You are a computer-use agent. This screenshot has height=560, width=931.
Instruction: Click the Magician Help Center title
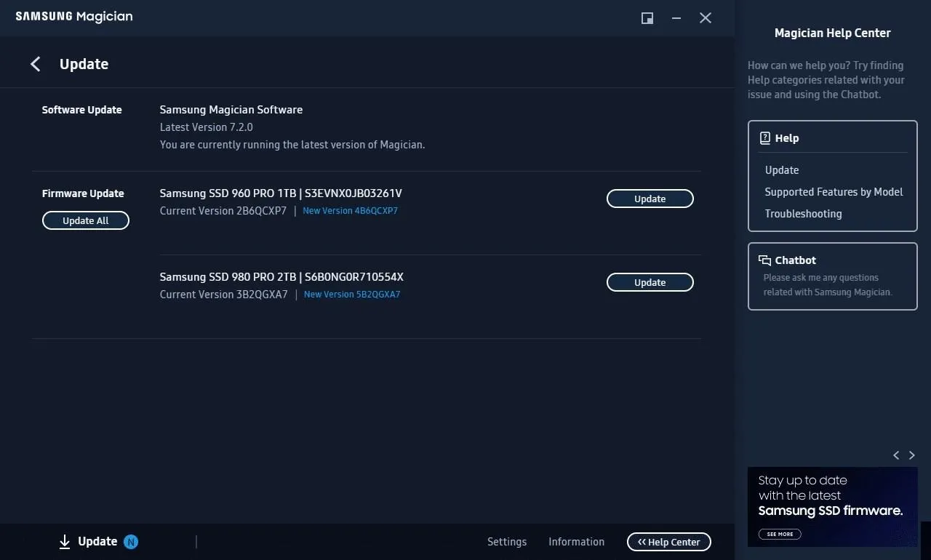pos(833,33)
